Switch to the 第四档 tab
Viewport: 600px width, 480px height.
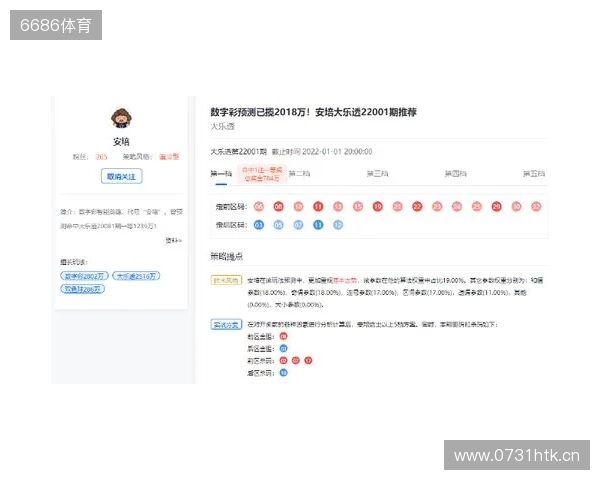[456, 174]
